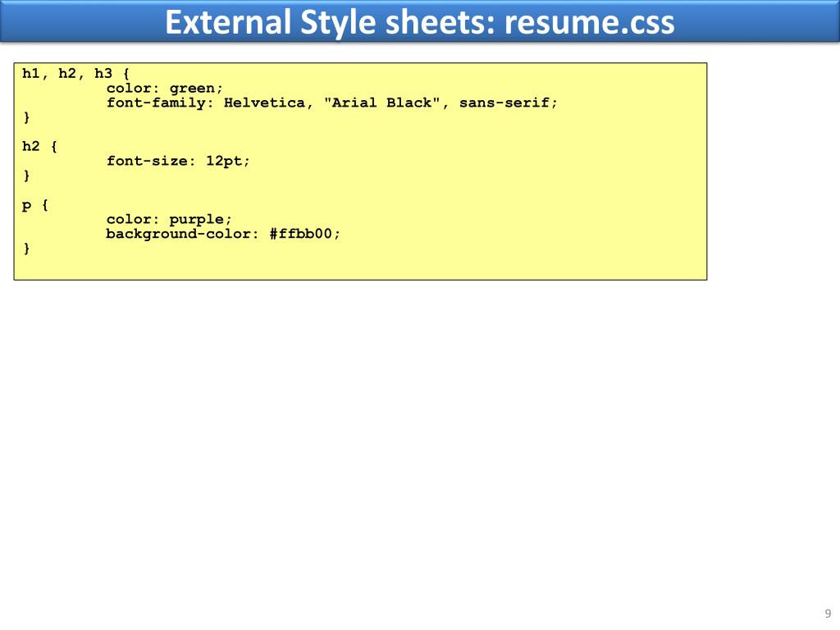
Task: Click the word "green" in the code
Action: [x=192, y=89]
